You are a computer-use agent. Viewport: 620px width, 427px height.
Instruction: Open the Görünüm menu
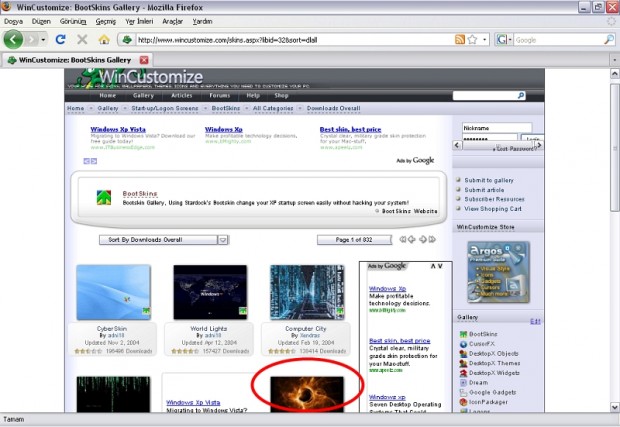point(73,21)
